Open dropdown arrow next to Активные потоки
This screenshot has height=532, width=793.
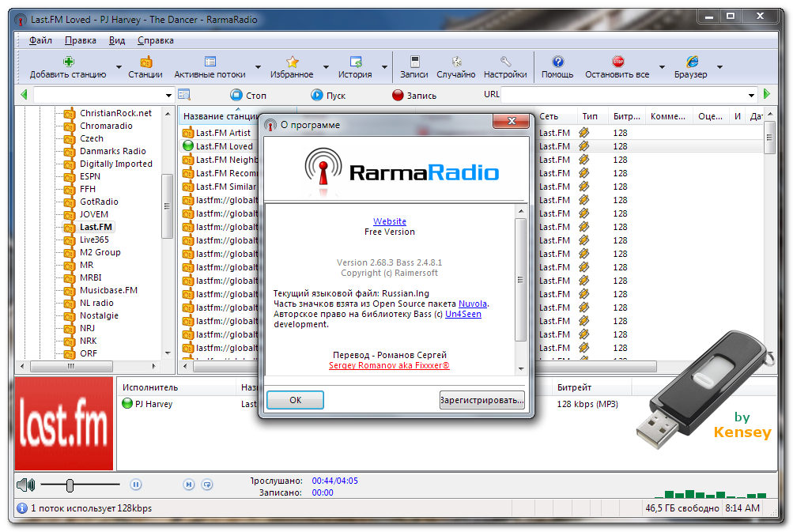258,67
